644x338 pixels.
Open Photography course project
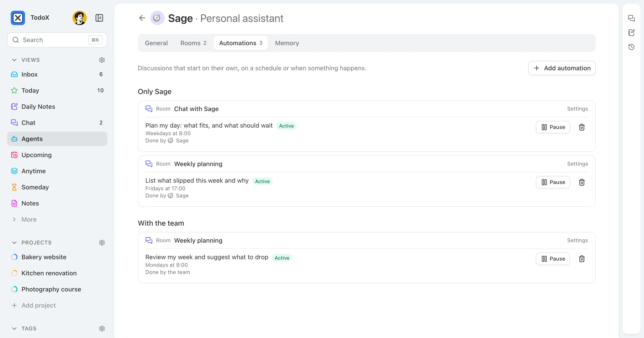pyautogui.click(x=57, y=289)
